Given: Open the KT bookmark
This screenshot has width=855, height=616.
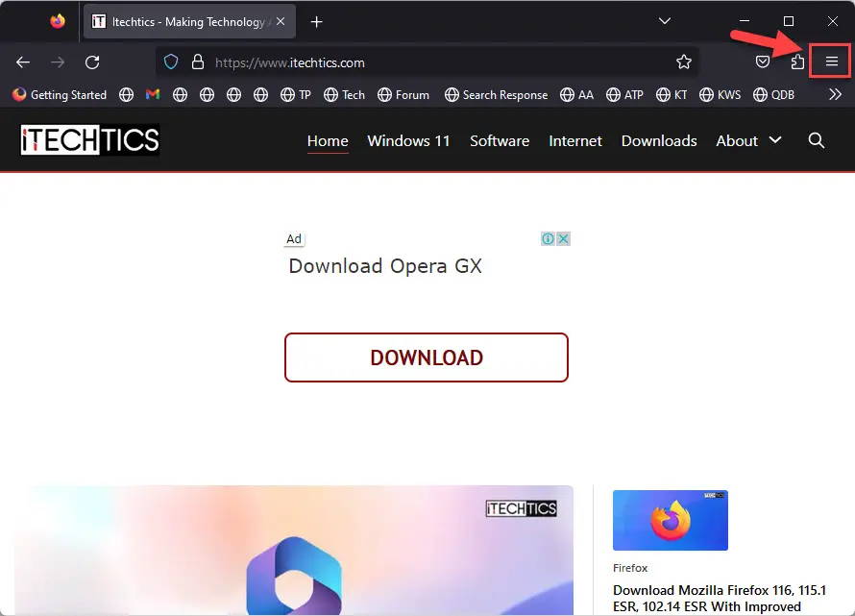Looking at the screenshot, I should pyautogui.click(x=672, y=94).
